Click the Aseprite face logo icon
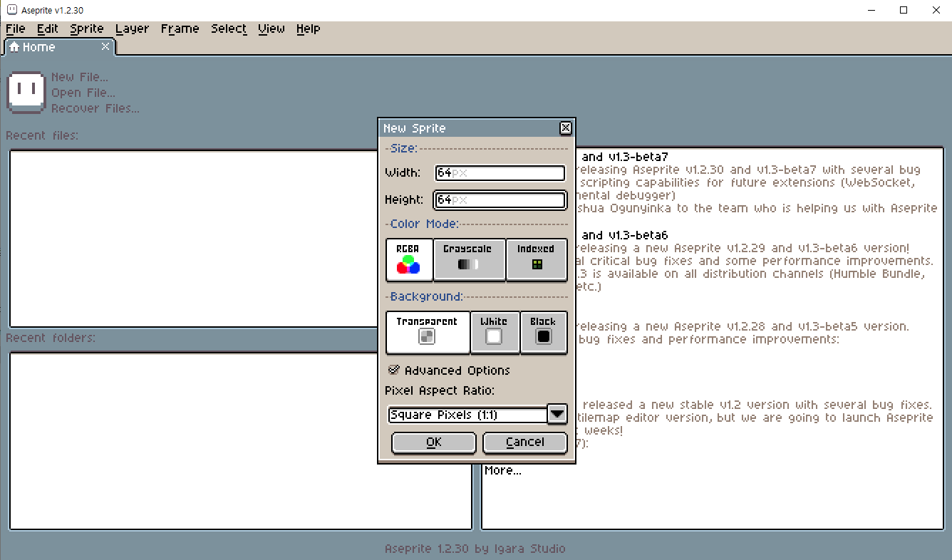The width and height of the screenshot is (952, 560). (26, 92)
